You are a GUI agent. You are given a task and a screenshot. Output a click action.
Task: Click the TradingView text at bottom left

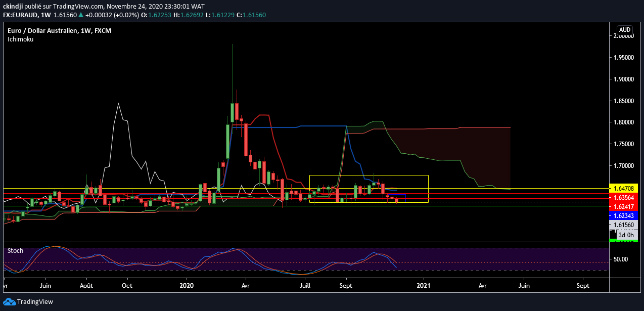[x=35, y=302]
